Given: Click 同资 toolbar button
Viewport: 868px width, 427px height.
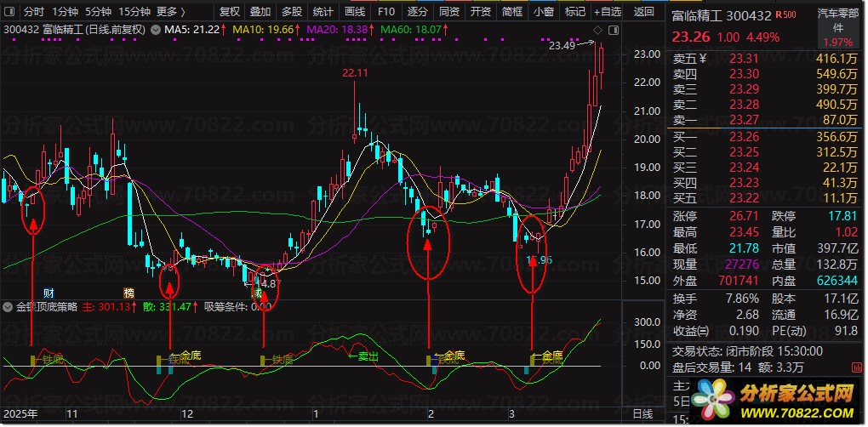Looking at the screenshot, I should [x=449, y=12].
